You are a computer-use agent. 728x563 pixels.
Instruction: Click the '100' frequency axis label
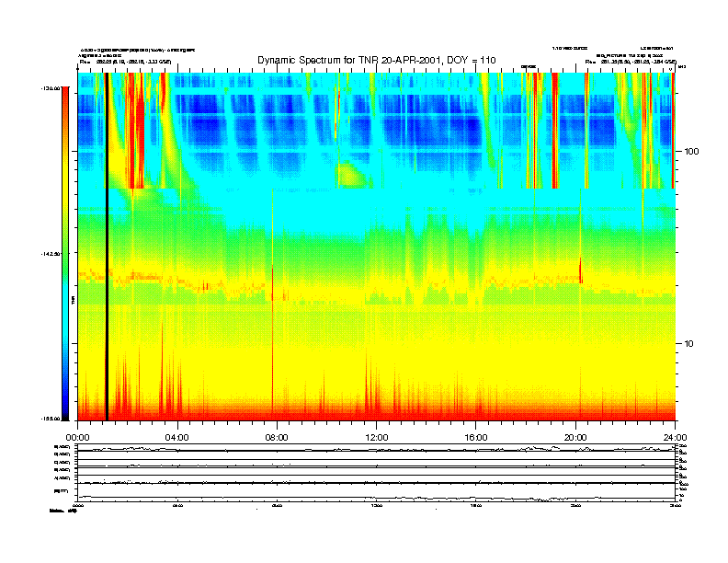pos(691,152)
